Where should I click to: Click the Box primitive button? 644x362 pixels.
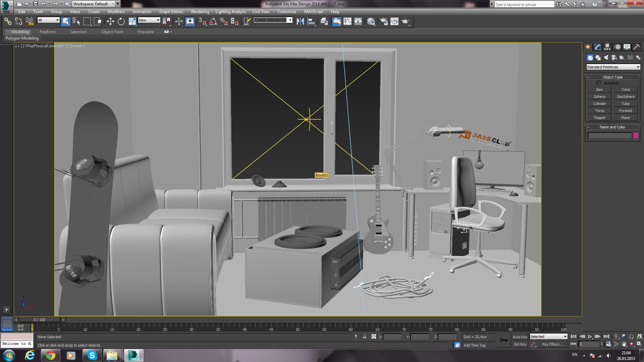click(x=599, y=89)
